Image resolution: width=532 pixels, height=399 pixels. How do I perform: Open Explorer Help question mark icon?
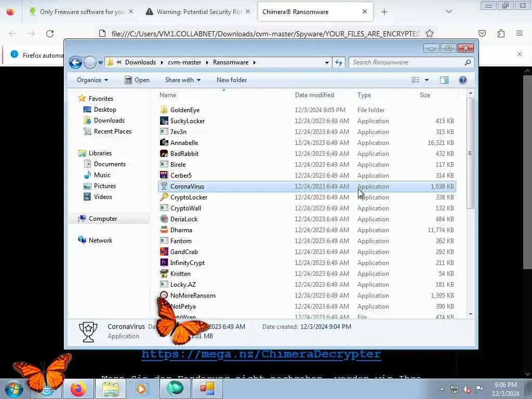click(462, 80)
